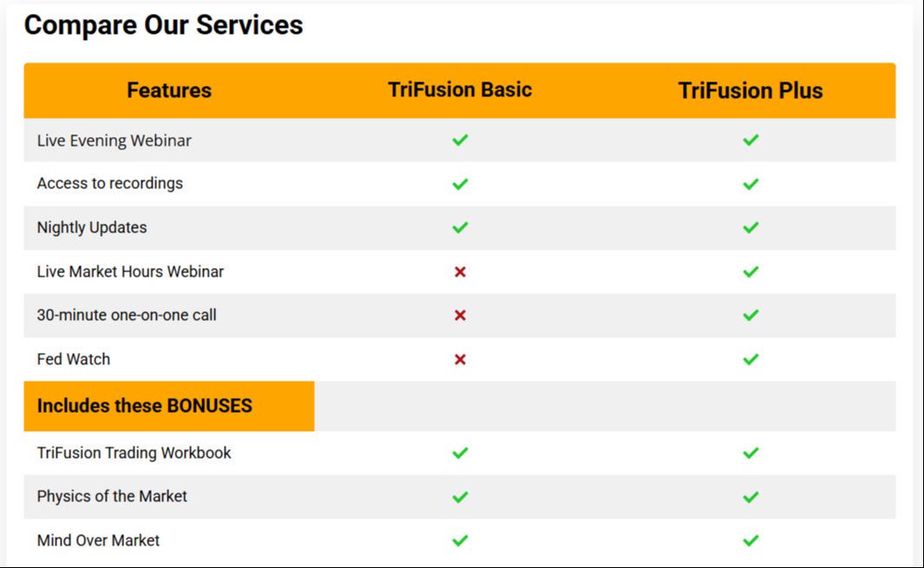Click the Physics of the Market checkmark under Basic
The width and height of the screenshot is (924, 568).
460,497
